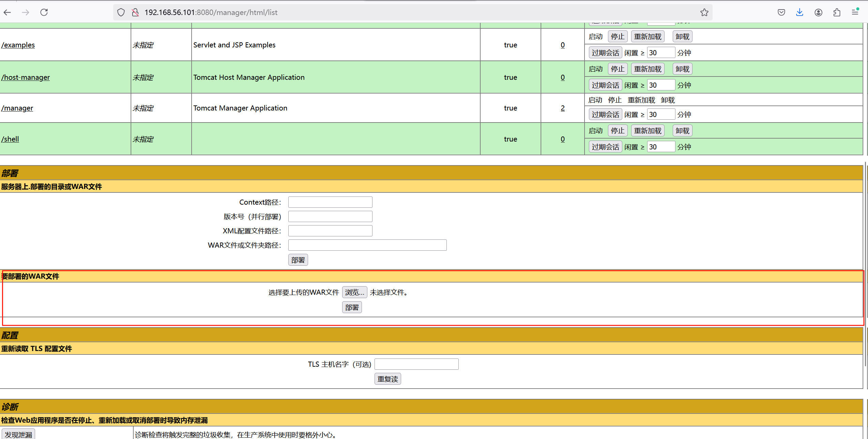The image size is (868, 439).
Task: Click 卸载 for the /shell application
Action: (682, 131)
